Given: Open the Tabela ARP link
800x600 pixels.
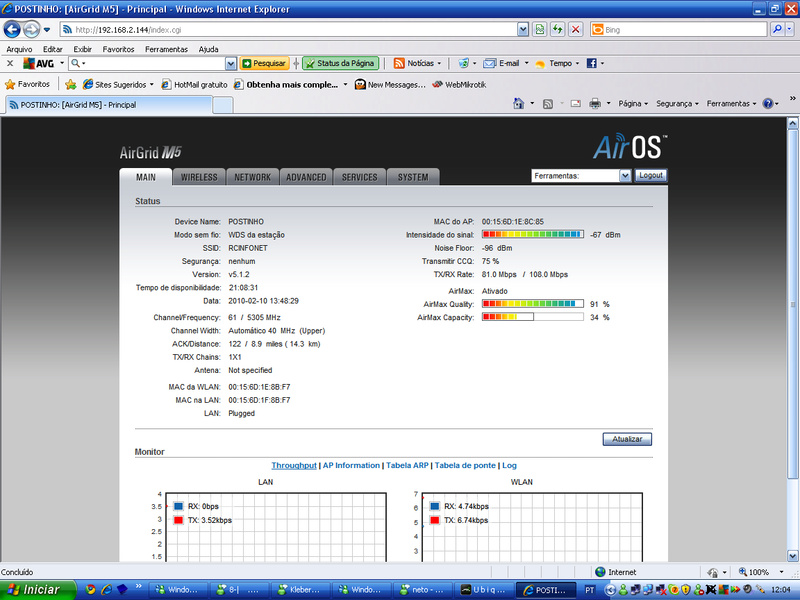Looking at the screenshot, I should tap(407, 465).
